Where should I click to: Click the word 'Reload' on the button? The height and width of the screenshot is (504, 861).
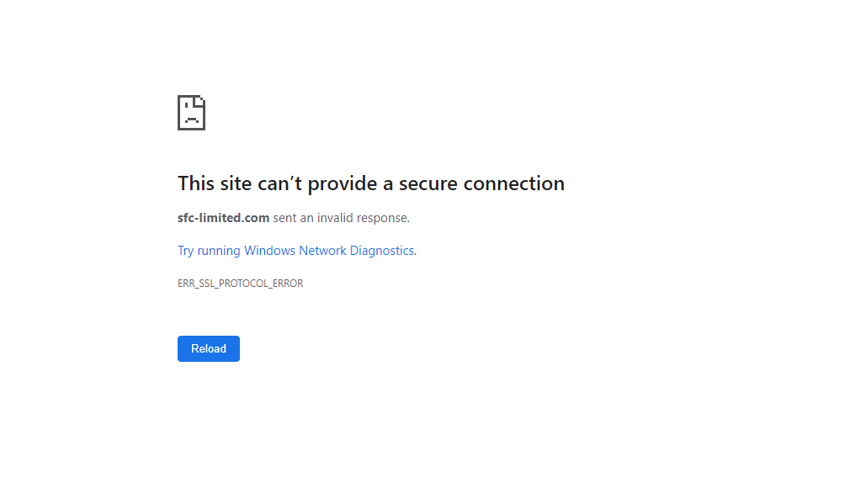coord(209,348)
